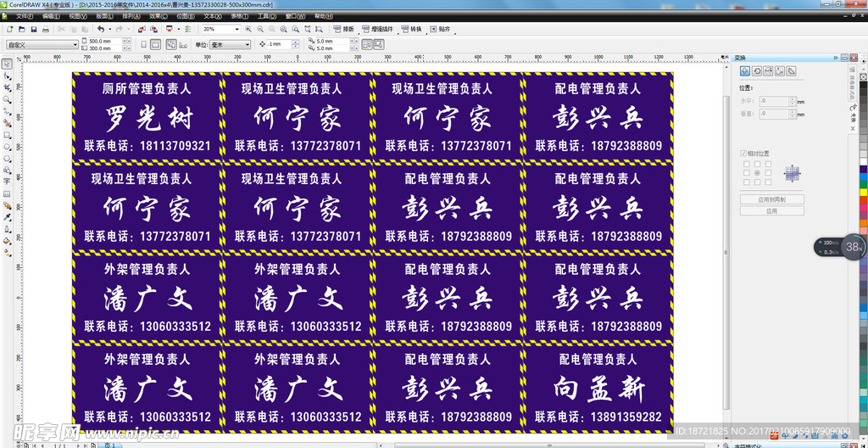Image resolution: width=868 pixels, height=448 pixels.
Task: Open the Skew tab in Transform docker
Action: coord(792,71)
